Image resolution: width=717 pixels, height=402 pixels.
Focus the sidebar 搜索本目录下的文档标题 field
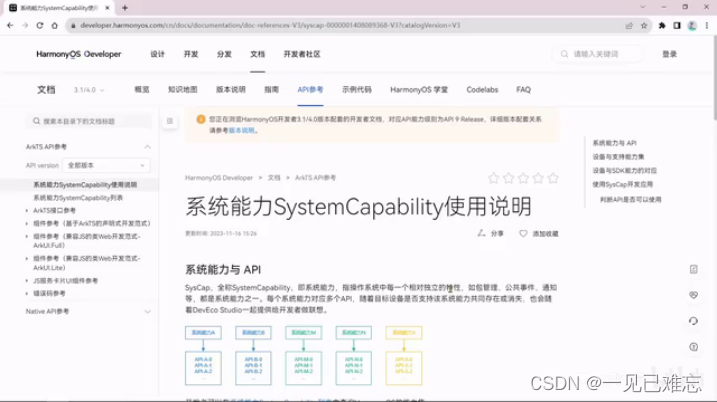point(88,121)
